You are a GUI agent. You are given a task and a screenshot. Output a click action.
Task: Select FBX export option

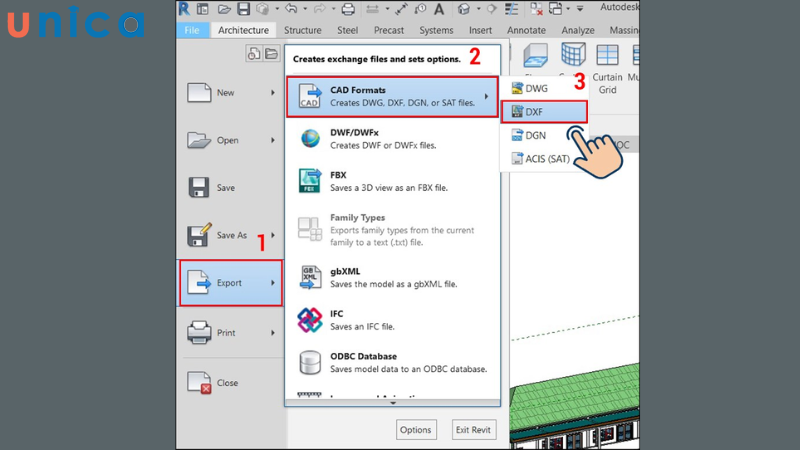pyautogui.click(x=392, y=181)
